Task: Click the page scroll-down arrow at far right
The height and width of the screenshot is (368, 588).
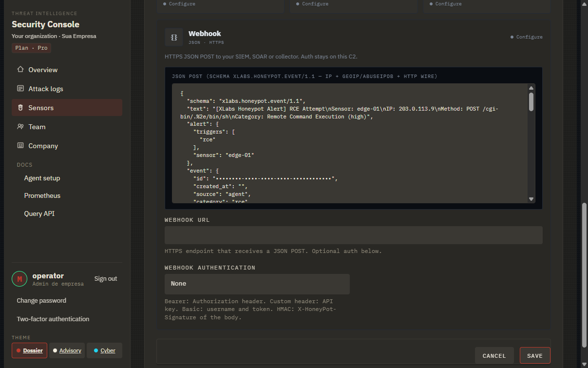Action: tap(585, 365)
